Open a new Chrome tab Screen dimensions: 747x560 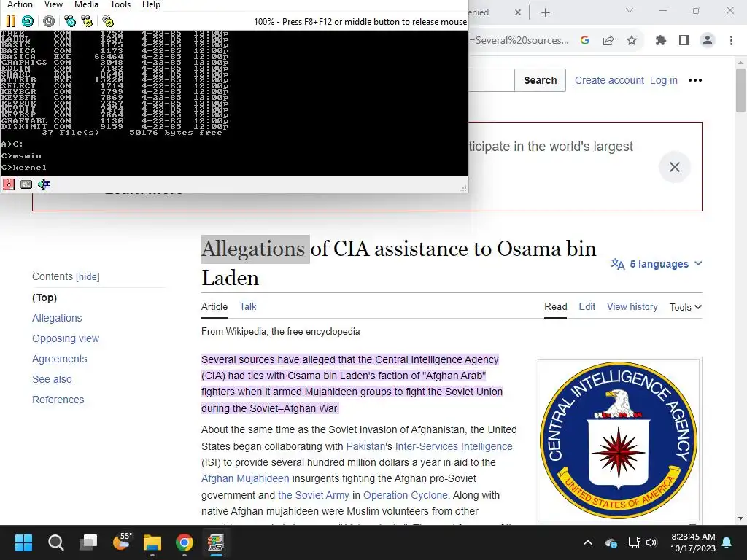coord(546,12)
